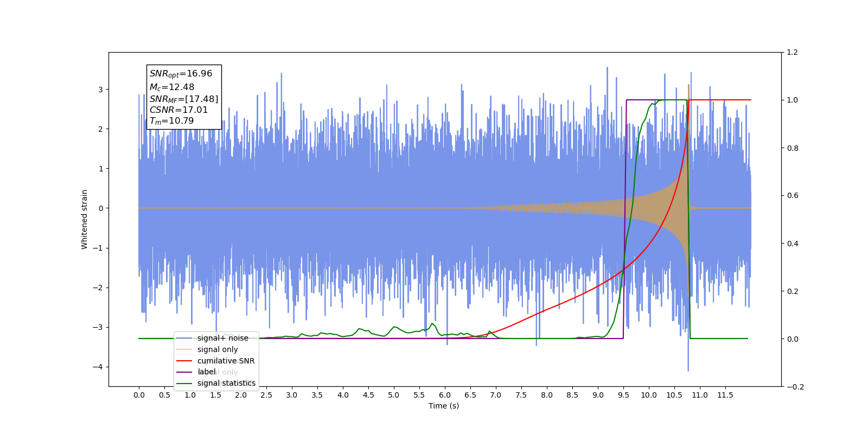This screenshot has width=868, height=434.
Task: Click the right-axis tick label 0.6
Action: [793, 196]
